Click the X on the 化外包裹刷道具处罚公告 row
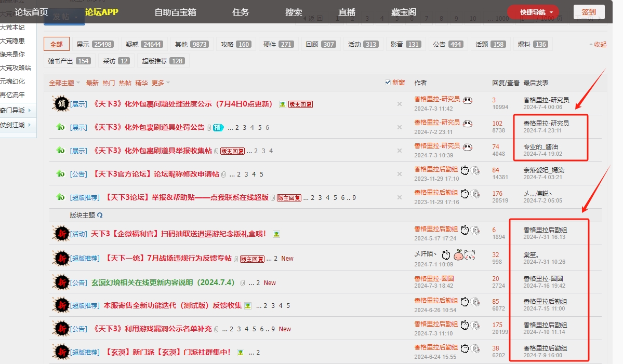The image size is (623, 364). (400, 127)
